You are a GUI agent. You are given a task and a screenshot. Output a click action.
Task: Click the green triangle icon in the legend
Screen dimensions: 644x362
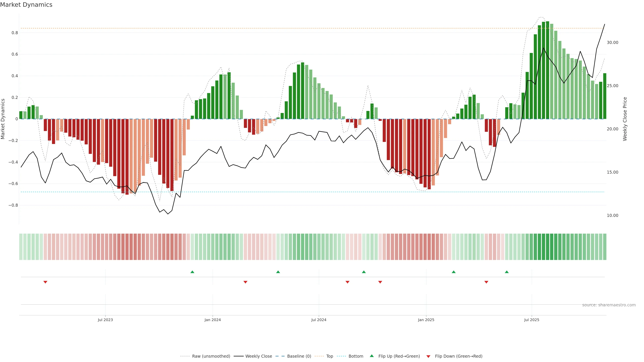(x=372, y=356)
